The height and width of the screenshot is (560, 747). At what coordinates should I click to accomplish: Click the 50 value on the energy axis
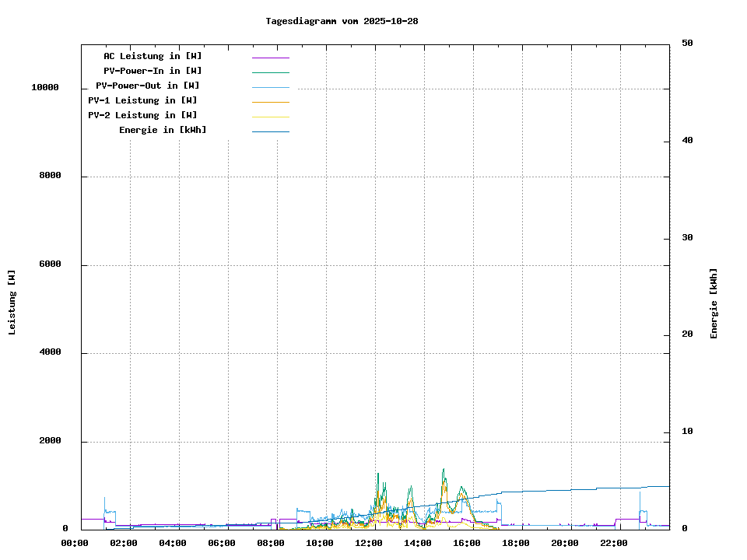click(x=687, y=44)
